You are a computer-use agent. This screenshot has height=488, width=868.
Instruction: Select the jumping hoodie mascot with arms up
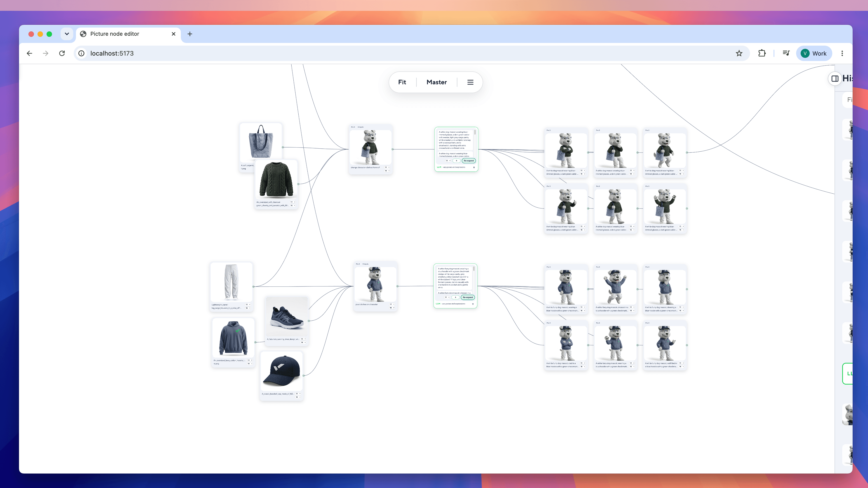615,287
